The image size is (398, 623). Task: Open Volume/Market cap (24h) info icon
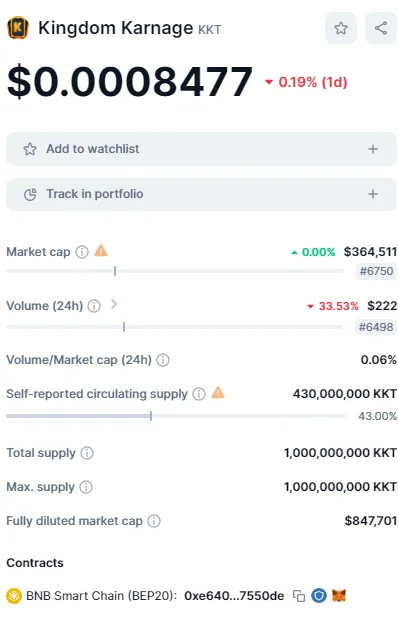point(163,360)
